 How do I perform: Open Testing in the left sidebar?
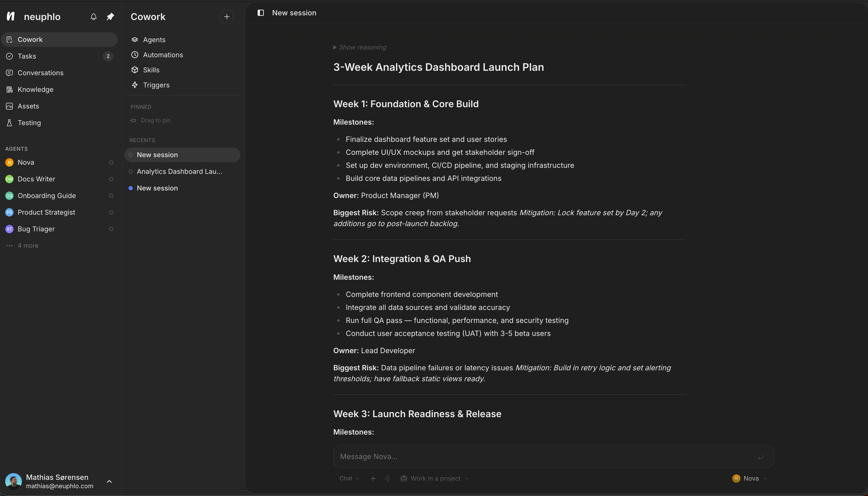pyautogui.click(x=59, y=123)
